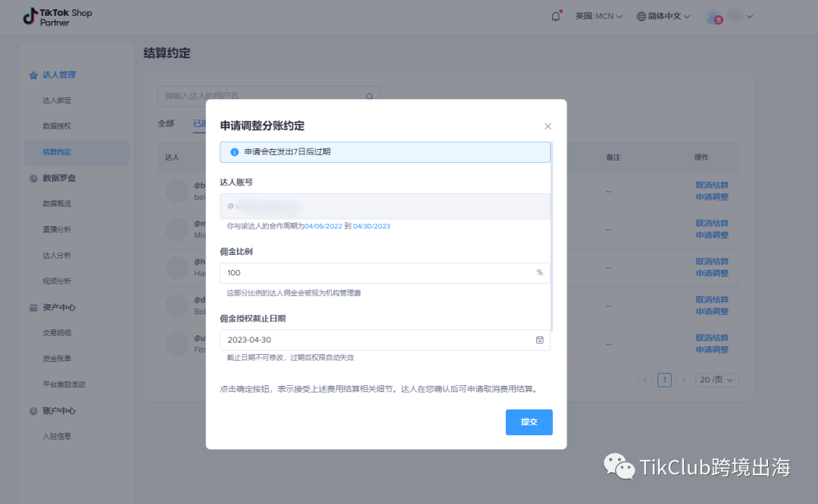Viewport: 818px width, 504px height.
Task: Click the 达人账号 input field
Action: pos(385,206)
